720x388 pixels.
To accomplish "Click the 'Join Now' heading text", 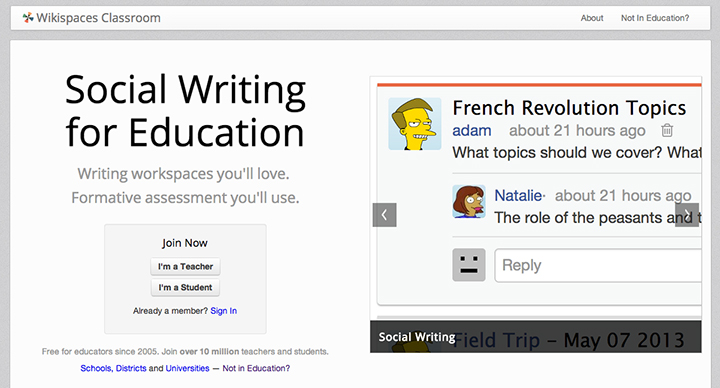I will (x=185, y=243).
